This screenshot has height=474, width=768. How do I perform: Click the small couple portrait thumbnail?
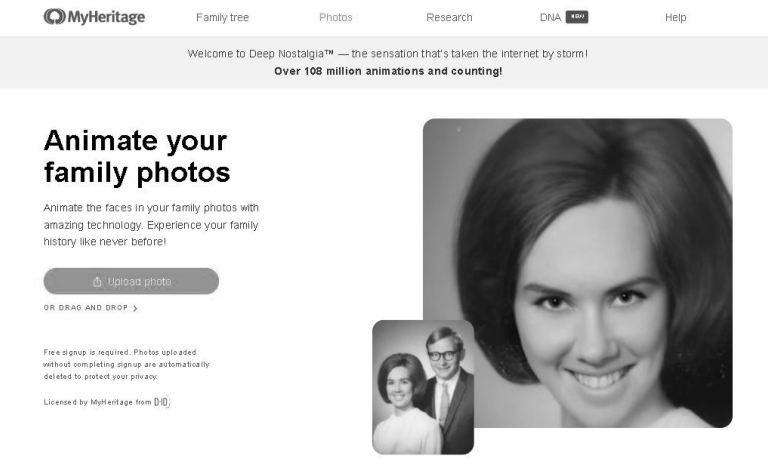coord(423,387)
